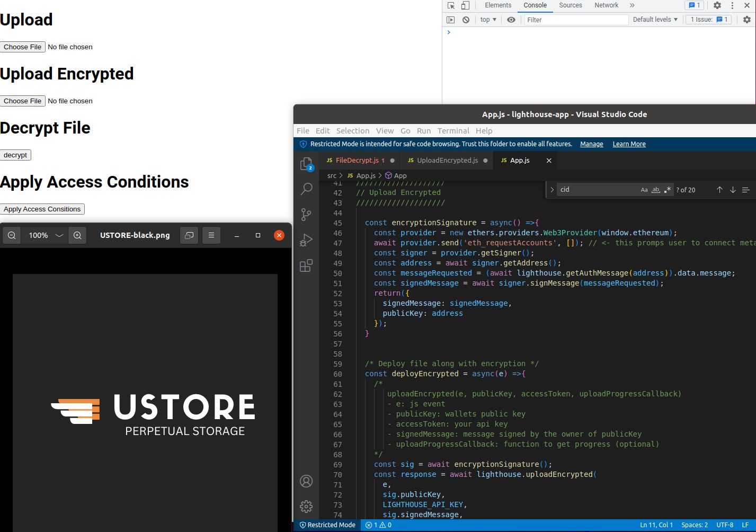Open errors and warnings count in status bar
The image size is (756, 532).
point(379,525)
